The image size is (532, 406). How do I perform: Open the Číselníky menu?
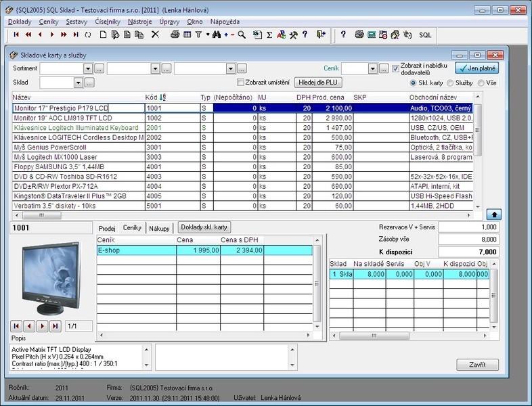pyautogui.click(x=108, y=22)
